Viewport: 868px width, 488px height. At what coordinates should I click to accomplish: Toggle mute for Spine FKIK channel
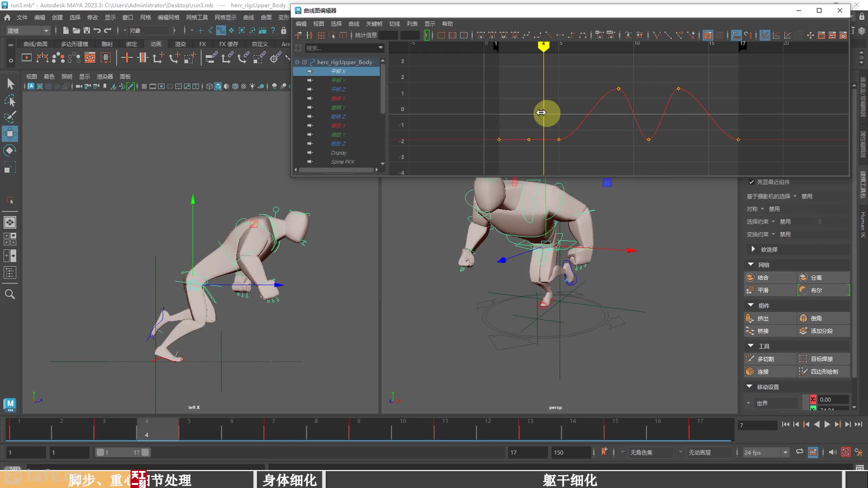click(x=310, y=162)
